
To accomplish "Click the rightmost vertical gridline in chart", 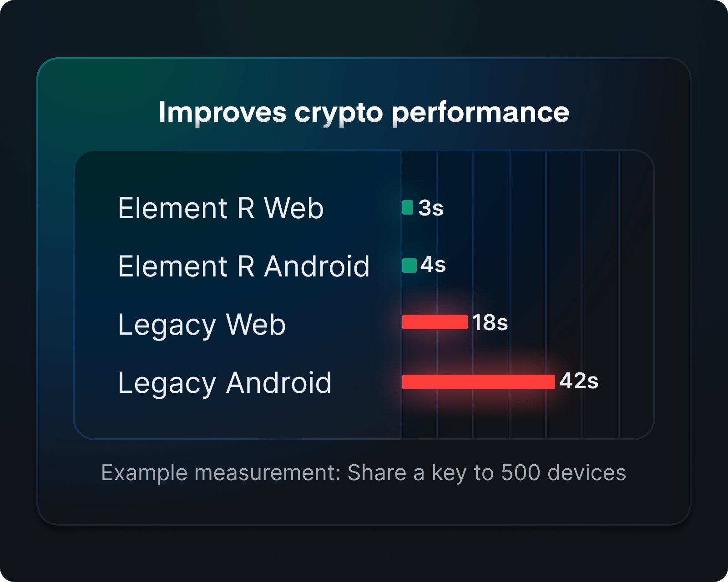I will 619,295.
